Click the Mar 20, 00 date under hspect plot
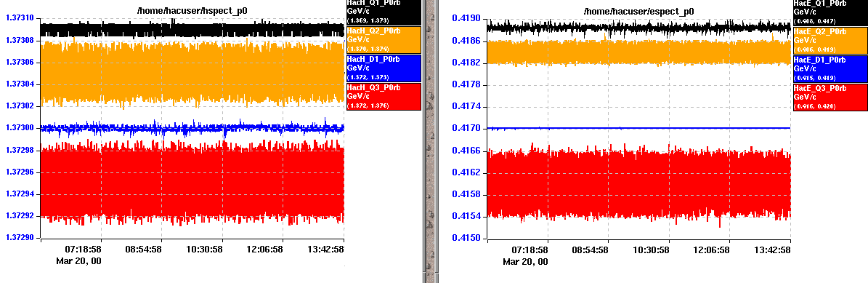Screen dimensions: 868x283 coord(78,260)
